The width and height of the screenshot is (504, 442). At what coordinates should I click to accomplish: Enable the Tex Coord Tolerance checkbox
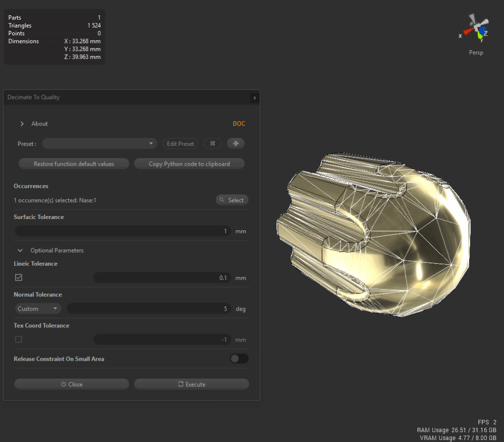(19, 339)
